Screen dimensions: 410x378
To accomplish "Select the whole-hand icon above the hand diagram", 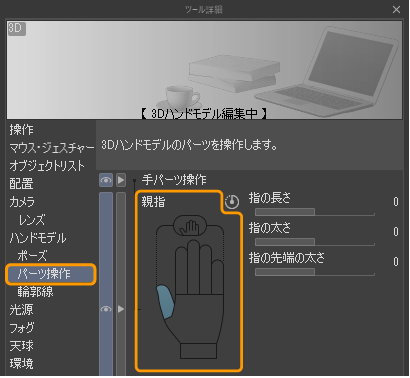I will (190, 226).
